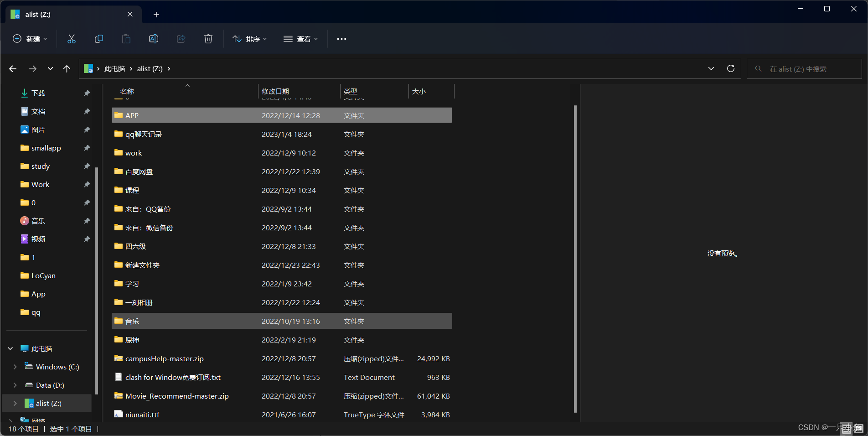Click the Rename icon in toolbar

pyautogui.click(x=154, y=39)
